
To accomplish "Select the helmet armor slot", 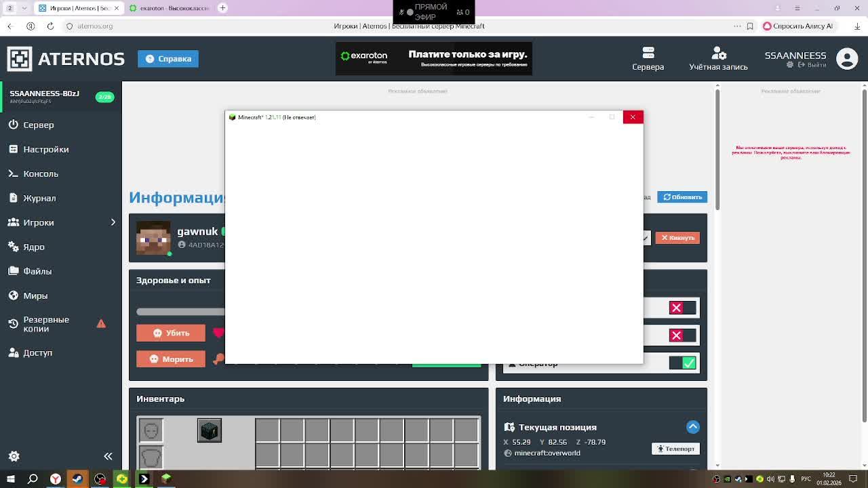I will click(x=151, y=430).
